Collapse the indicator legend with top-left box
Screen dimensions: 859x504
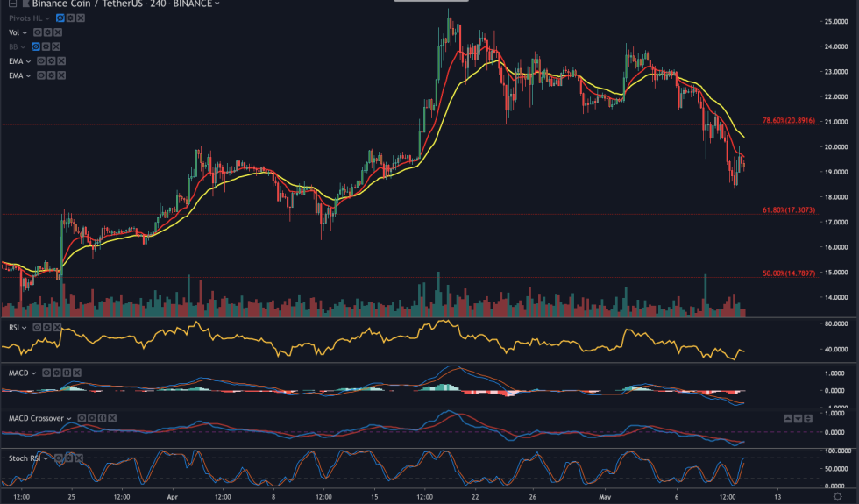tap(12, 4)
